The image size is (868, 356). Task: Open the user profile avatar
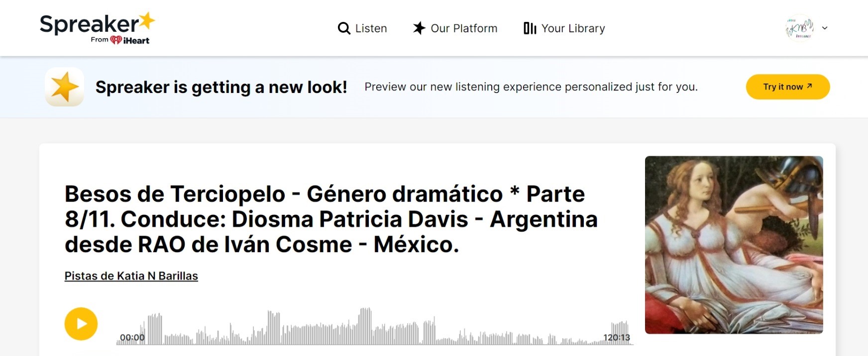coord(799,28)
